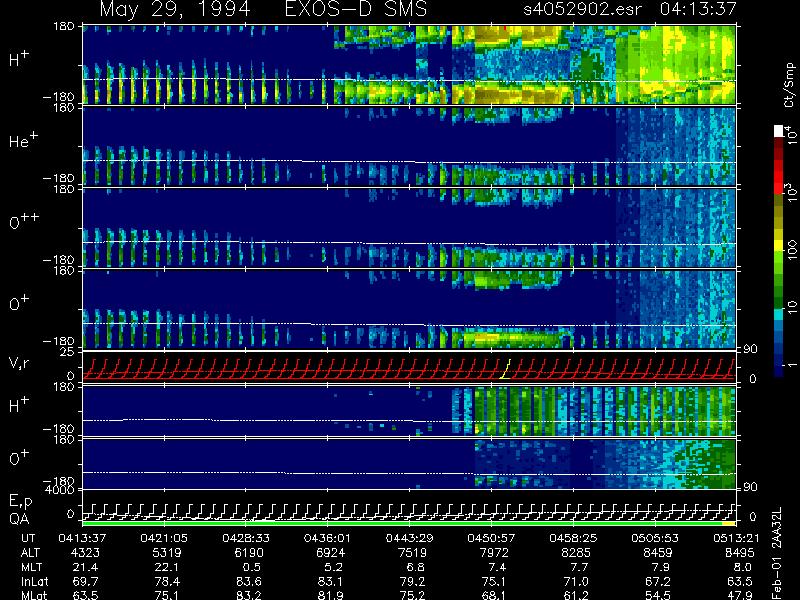Click UT tick value '0443:29'
This screenshot has width=800, height=600.
(x=409, y=538)
